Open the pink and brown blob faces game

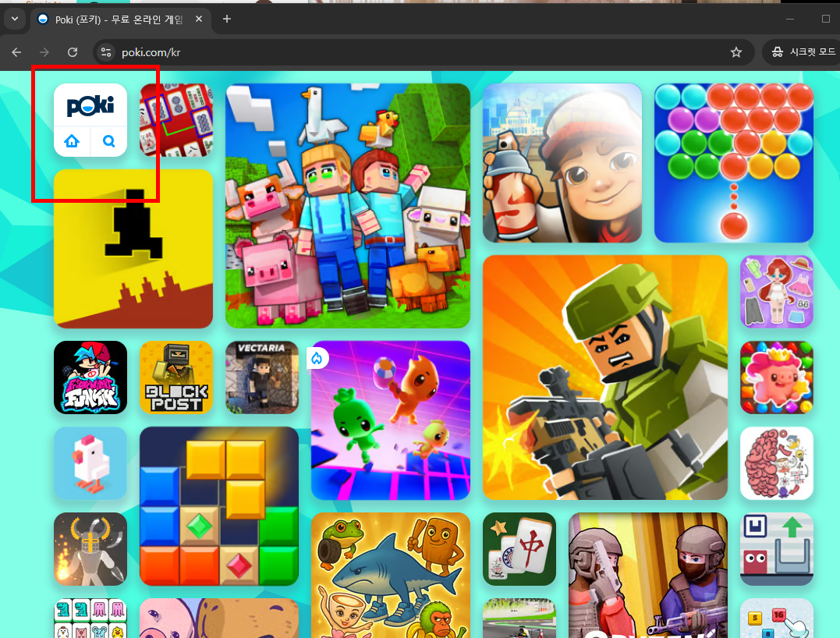tap(219, 619)
